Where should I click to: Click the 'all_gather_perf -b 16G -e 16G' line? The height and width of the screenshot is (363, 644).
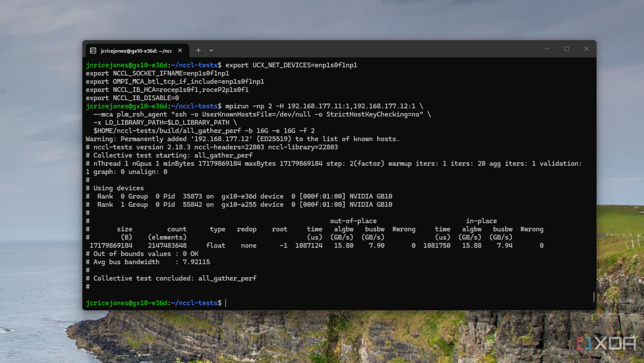[x=204, y=131]
